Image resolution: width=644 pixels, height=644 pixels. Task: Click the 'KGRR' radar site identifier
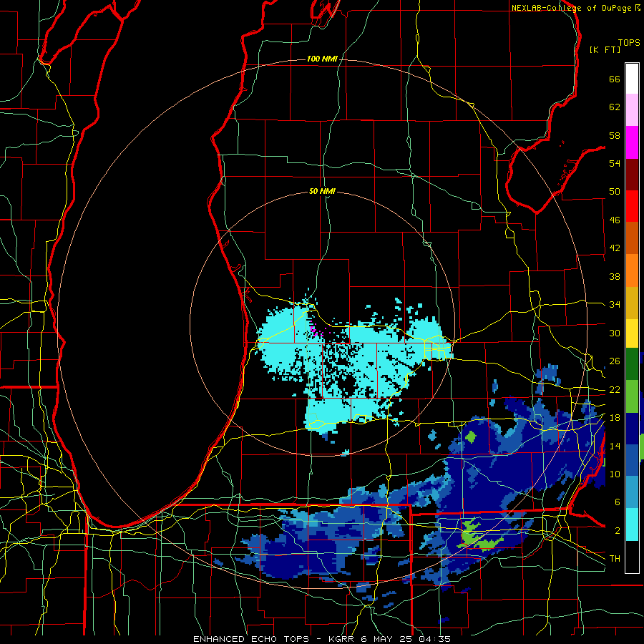[341, 639]
